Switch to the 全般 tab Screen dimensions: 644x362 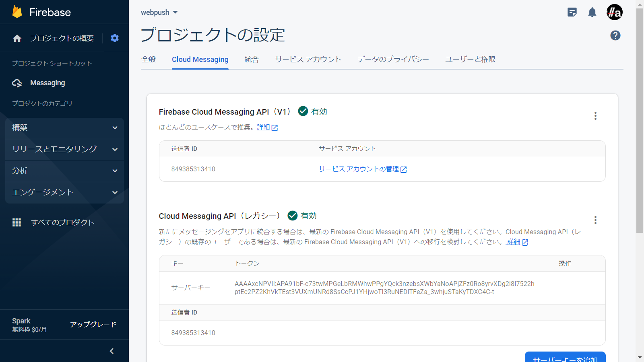point(149,60)
